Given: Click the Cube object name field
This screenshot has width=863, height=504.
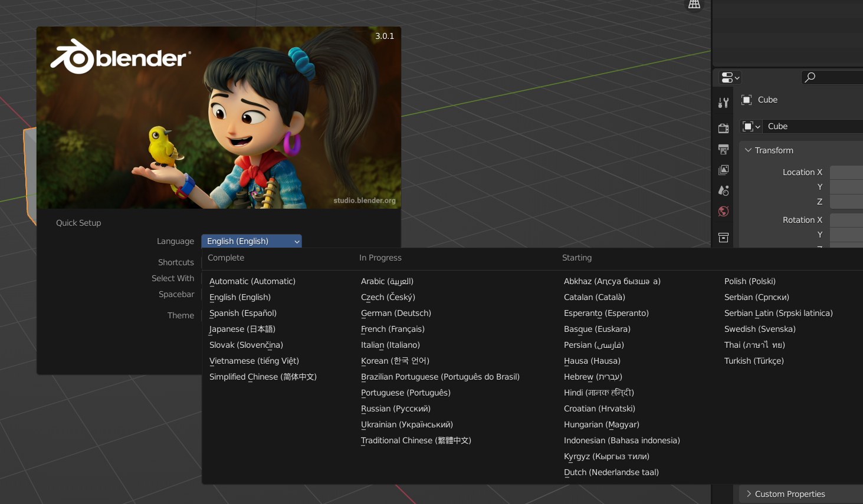Looking at the screenshot, I should click(x=812, y=126).
